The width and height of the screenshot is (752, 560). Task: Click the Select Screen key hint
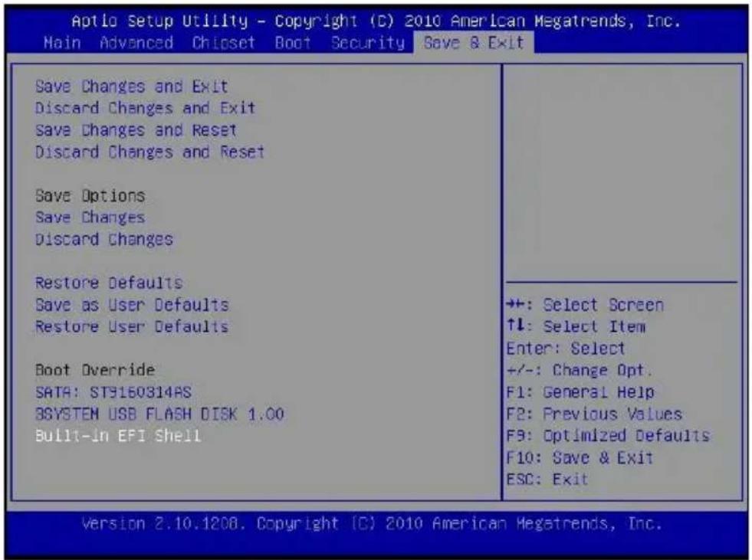click(585, 305)
